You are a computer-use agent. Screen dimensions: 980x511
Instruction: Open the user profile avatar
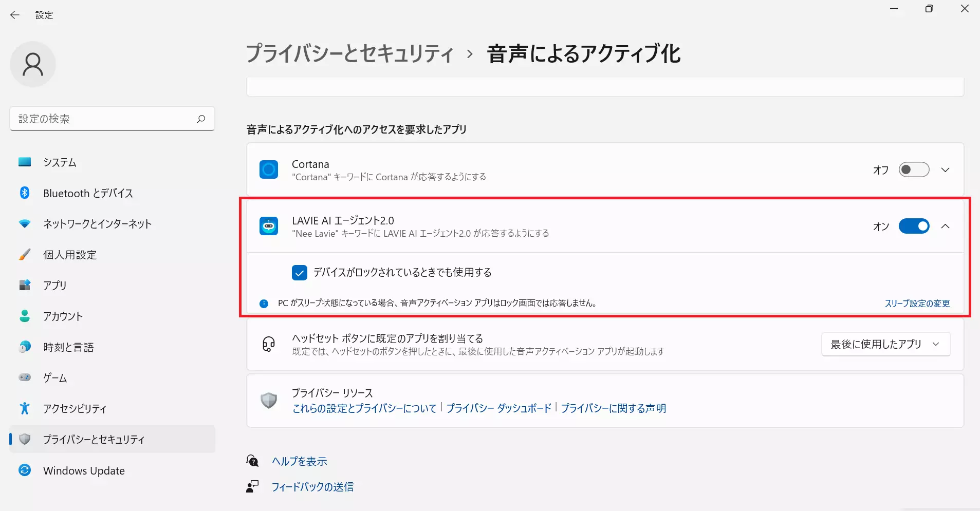(x=33, y=64)
